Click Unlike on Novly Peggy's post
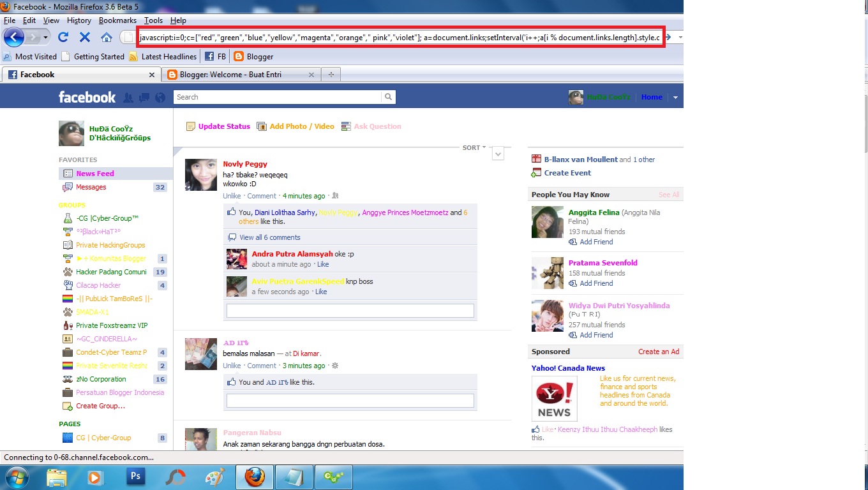This screenshot has width=868, height=490. (232, 196)
